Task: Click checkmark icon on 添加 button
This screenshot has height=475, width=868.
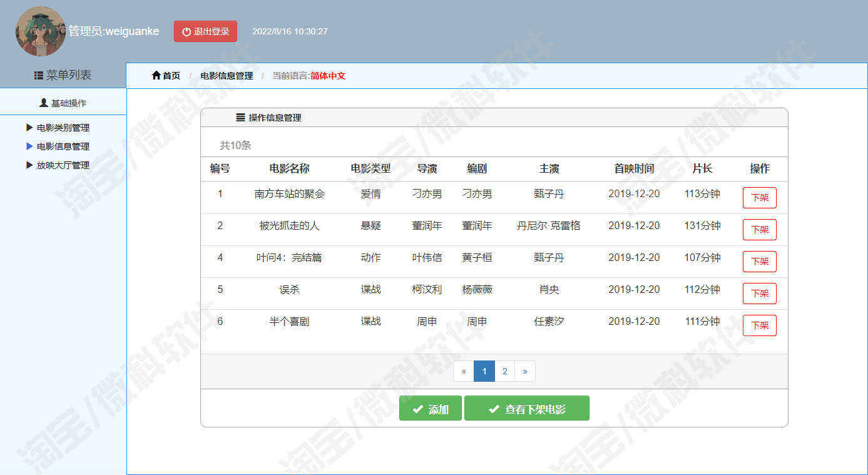Action: (418, 409)
